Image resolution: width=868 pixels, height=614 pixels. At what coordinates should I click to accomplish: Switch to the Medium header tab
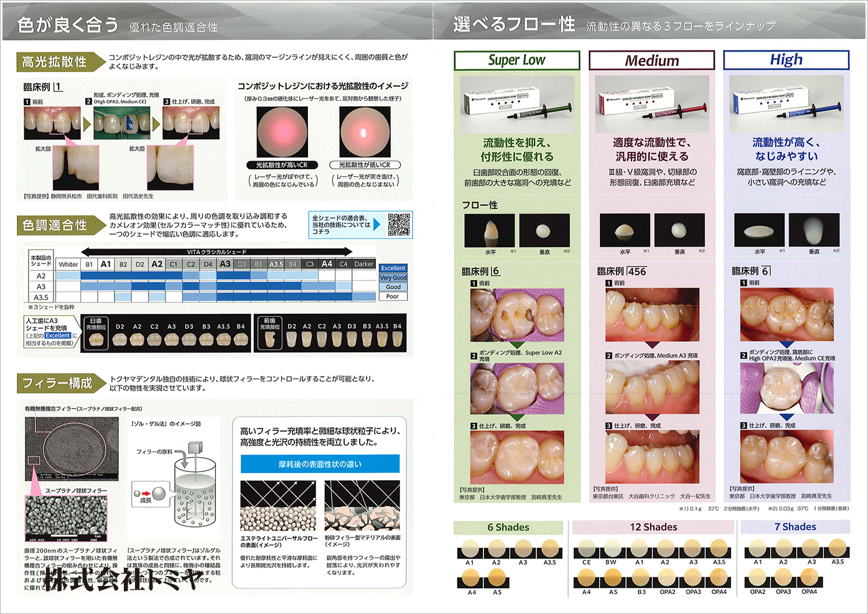point(651,60)
